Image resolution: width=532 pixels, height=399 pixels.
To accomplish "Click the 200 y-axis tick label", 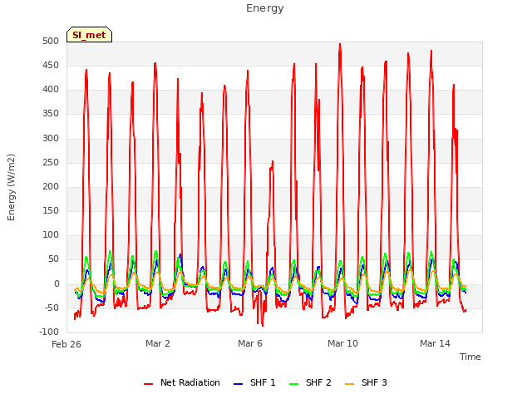I will click(51, 186).
